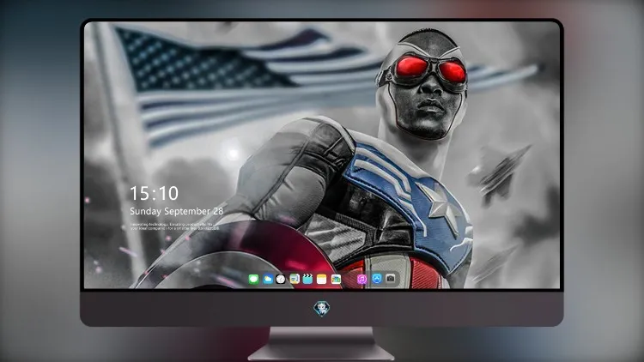Open the yellow Notes app icon
The image size is (644, 362).
322,280
